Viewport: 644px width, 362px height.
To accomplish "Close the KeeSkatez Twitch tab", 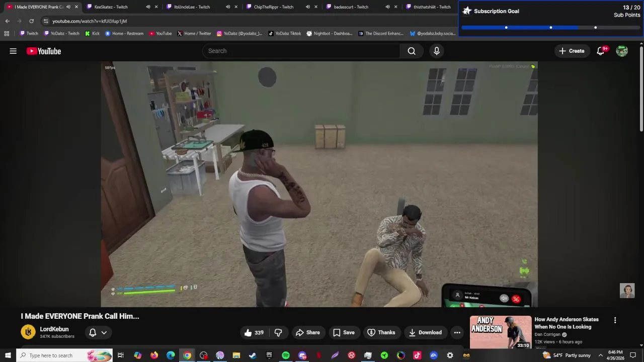I will [156, 7].
